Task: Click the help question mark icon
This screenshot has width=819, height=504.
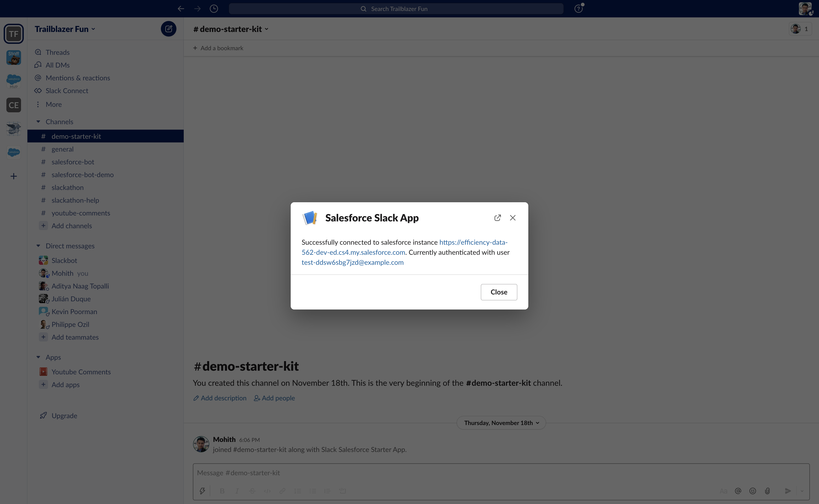Action: [578, 9]
